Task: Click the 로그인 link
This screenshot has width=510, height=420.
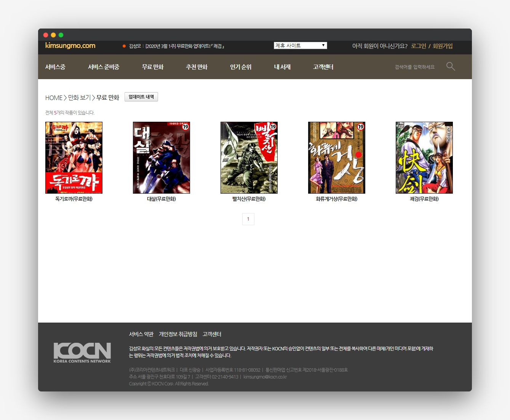Action: point(419,46)
